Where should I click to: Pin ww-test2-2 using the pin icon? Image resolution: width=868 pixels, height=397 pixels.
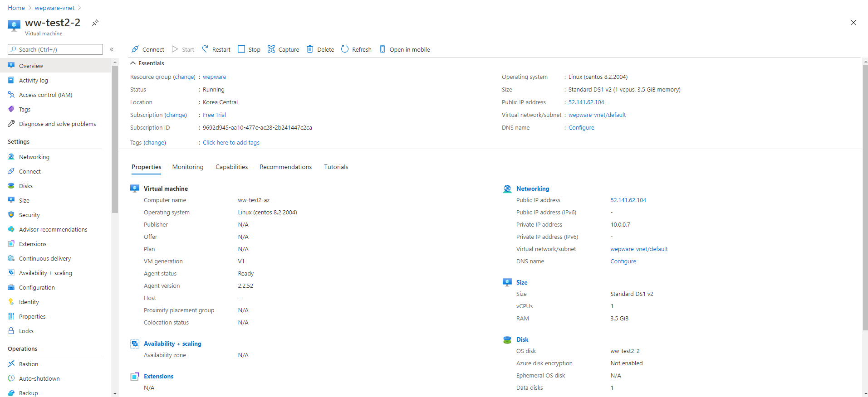pyautogui.click(x=95, y=23)
